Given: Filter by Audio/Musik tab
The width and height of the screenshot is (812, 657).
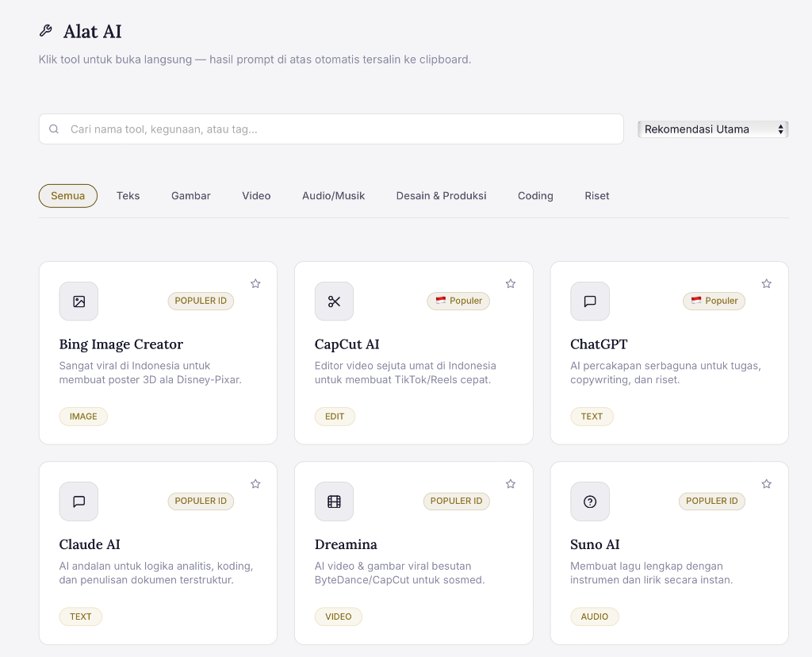Looking at the screenshot, I should [334, 196].
